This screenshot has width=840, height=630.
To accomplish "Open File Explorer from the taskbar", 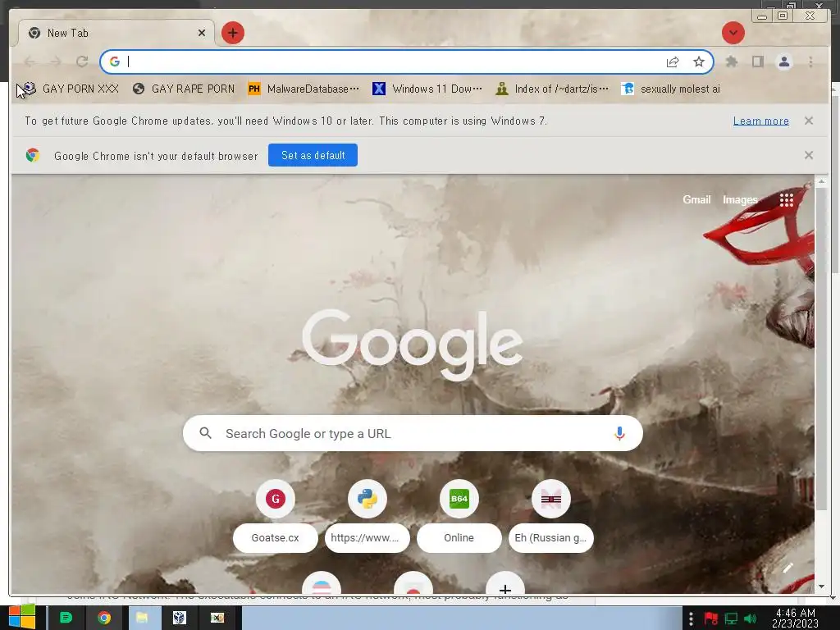I will click(x=142, y=618).
